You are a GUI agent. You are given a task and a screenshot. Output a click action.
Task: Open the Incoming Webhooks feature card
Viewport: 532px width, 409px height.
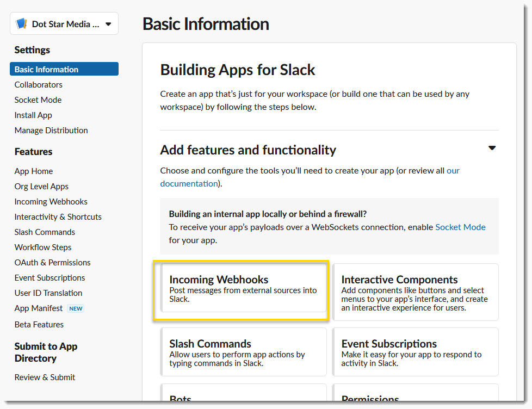(x=243, y=288)
